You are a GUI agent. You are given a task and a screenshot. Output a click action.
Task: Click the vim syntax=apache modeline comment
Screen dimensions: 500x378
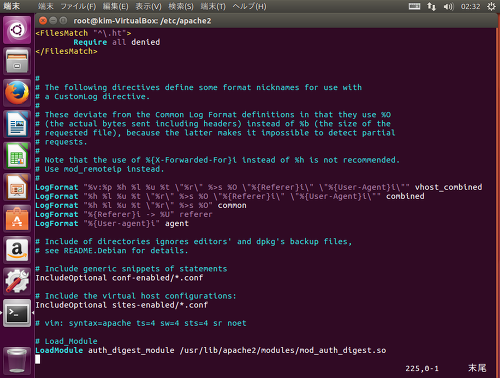pos(141,323)
